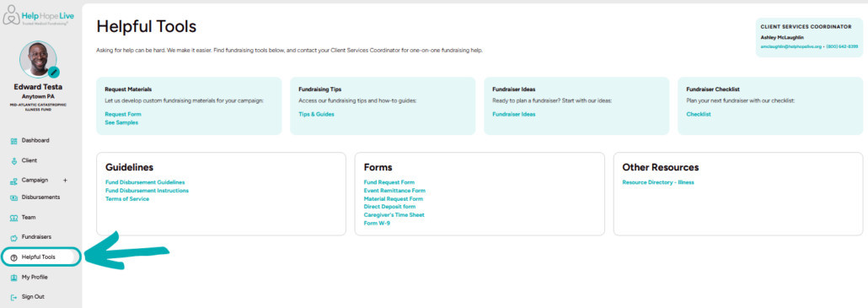View the Terms of Service link
This screenshot has width=868, height=308.
tap(126, 199)
